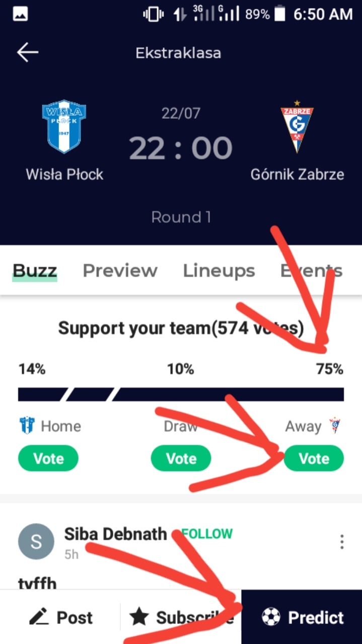Tap the Wisła Płock team crest
The height and width of the screenshot is (644, 362).
point(64,126)
